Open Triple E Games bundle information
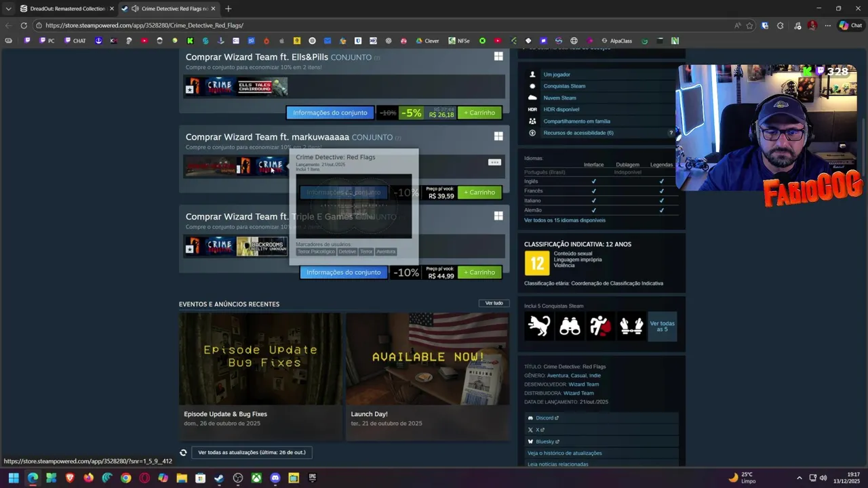This screenshot has height=488, width=868. pyautogui.click(x=344, y=272)
